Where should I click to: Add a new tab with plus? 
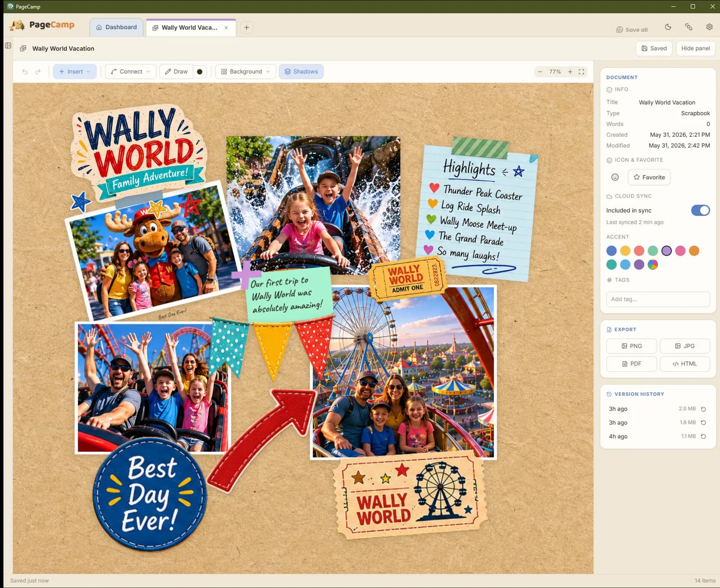pos(247,27)
